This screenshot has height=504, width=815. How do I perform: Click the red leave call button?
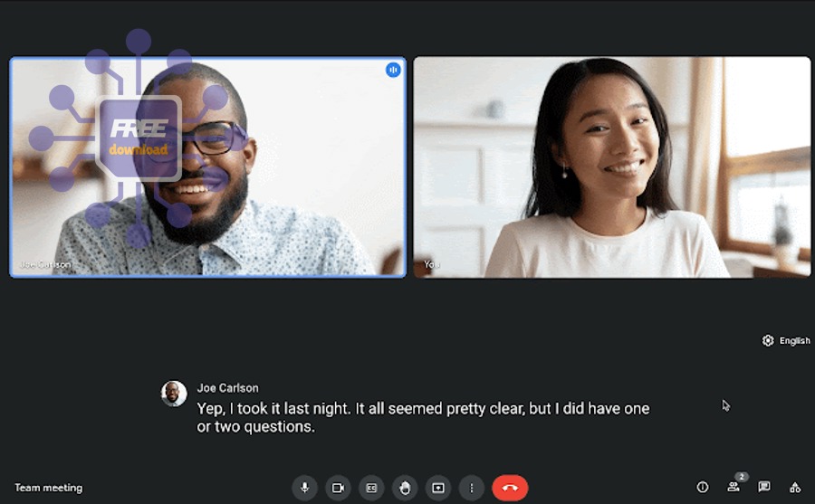[510, 488]
